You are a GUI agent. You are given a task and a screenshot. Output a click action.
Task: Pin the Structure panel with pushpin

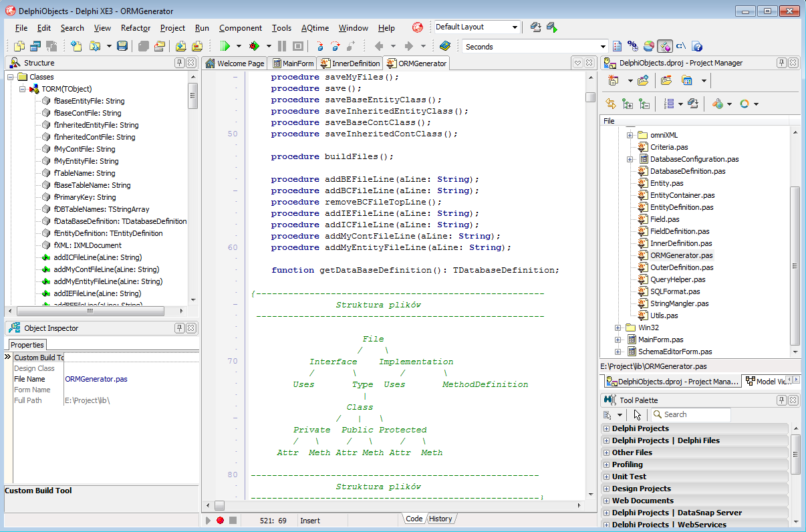pos(179,63)
